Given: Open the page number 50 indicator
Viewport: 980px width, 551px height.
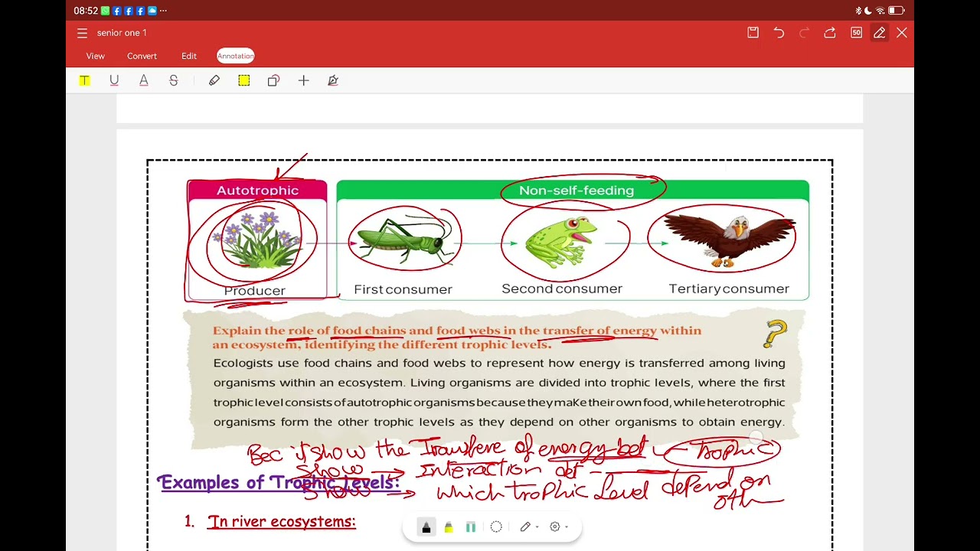Looking at the screenshot, I should (856, 33).
